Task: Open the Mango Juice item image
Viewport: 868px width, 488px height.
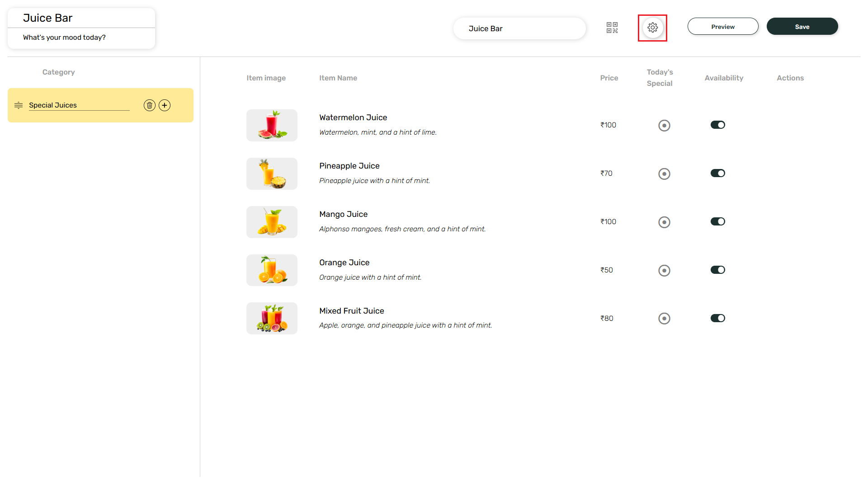Action: tap(272, 222)
